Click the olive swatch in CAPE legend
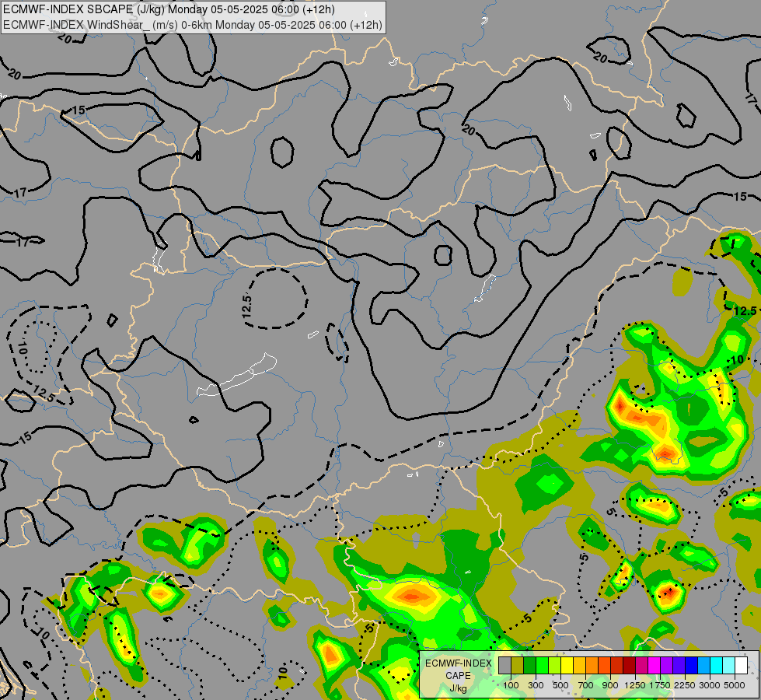Image resolution: width=761 pixels, height=700 pixels. [518, 665]
